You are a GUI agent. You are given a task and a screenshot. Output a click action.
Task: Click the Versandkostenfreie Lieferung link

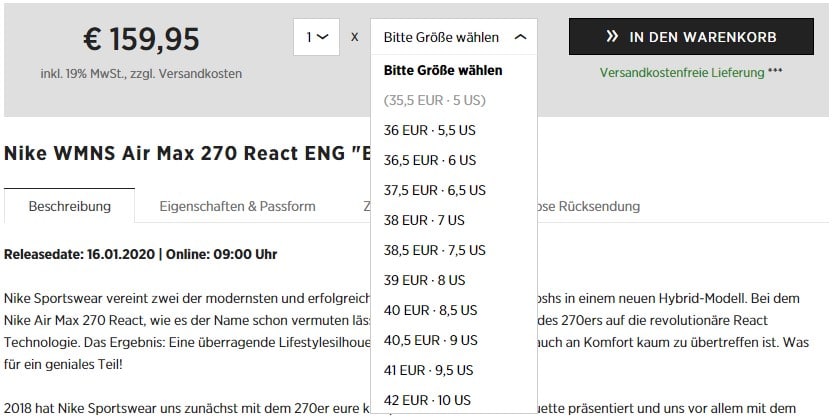(x=681, y=73)
